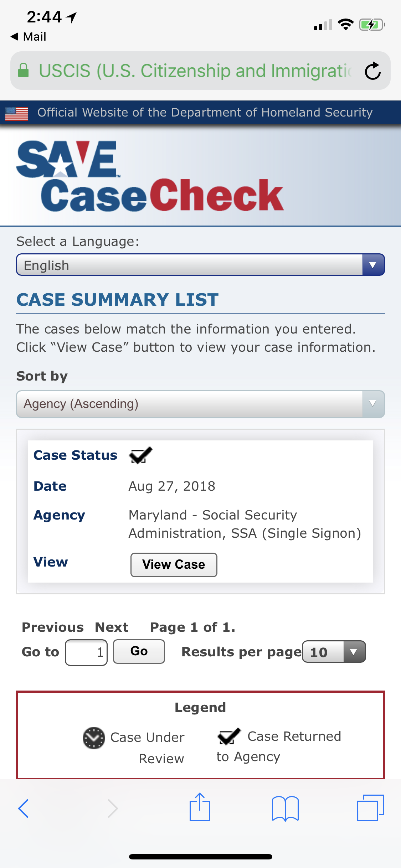401x868 pixels.
Task: Tap the Safari forward arrow
Action: click(x=113, y=808)
